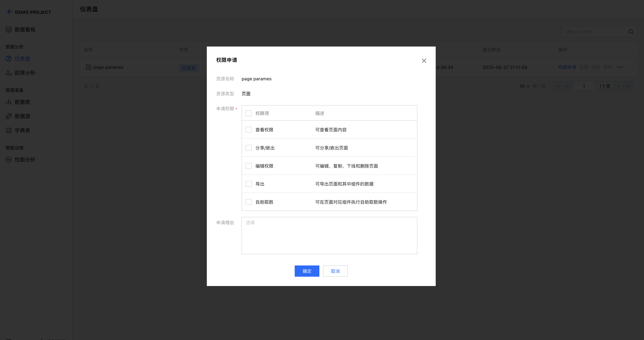
Task: Open the 性能分析 performance icon
Action: click(8, 160)
